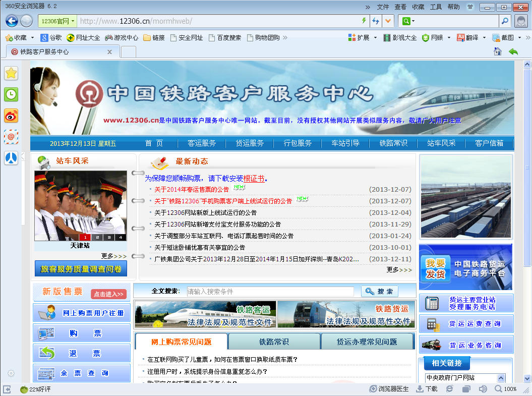Open the 根证书 download link
The height and width of the screenshot is (396, 532).
254,179
